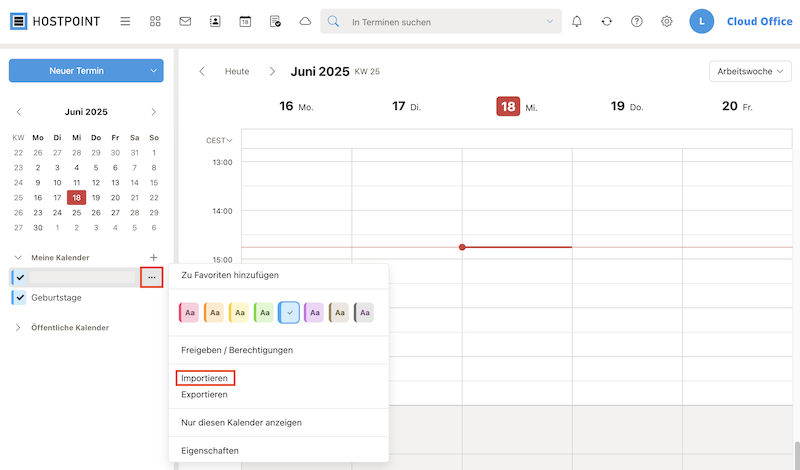
Task: Toggle the first personal calendar checkbox
Action: (x=20, y=278)
